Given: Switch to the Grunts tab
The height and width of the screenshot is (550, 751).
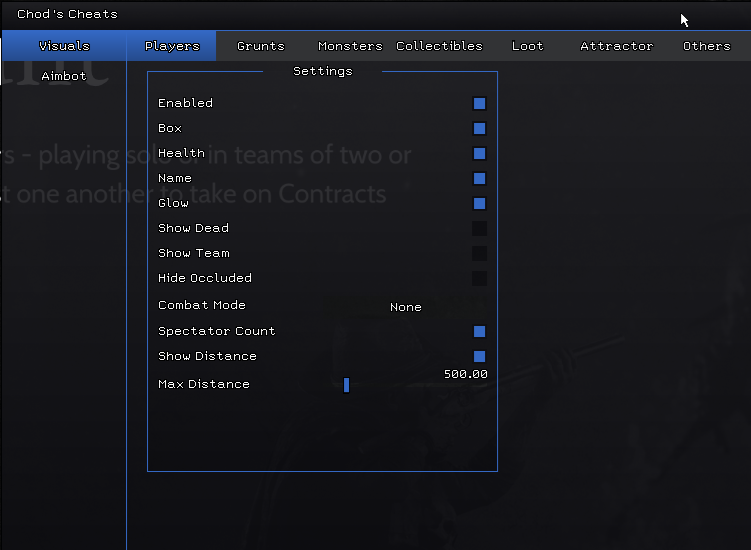Looking at the screenshot, I should tap(261, 46).
